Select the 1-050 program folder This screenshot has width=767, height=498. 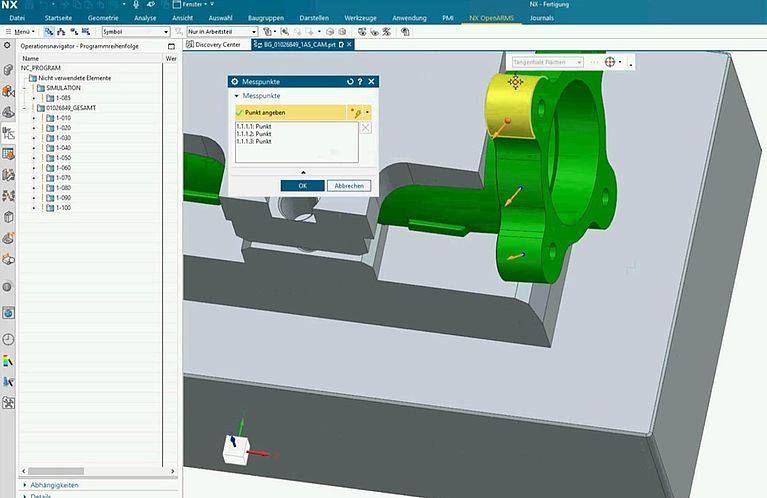pyautogui.click(x=58, y=158)
